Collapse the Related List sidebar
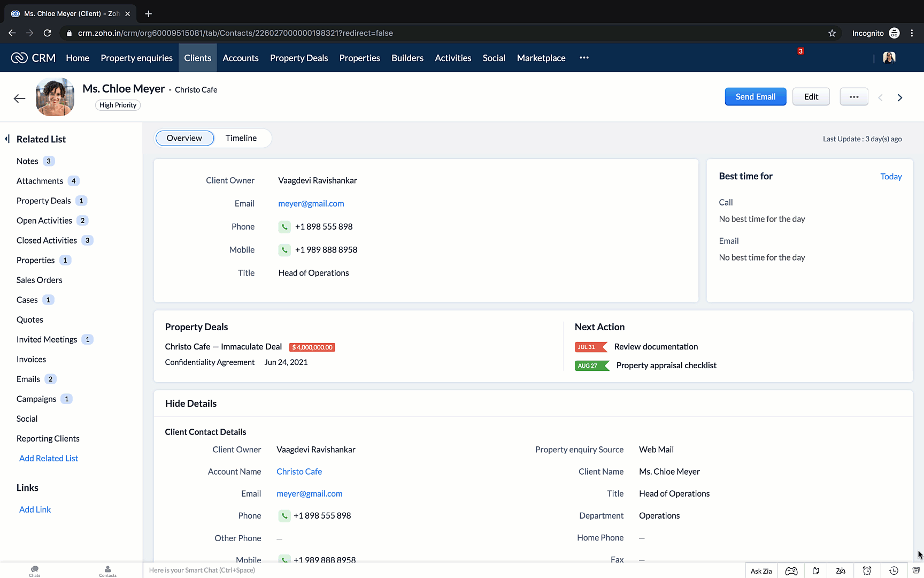924x578 pixels. coord(7,139)
